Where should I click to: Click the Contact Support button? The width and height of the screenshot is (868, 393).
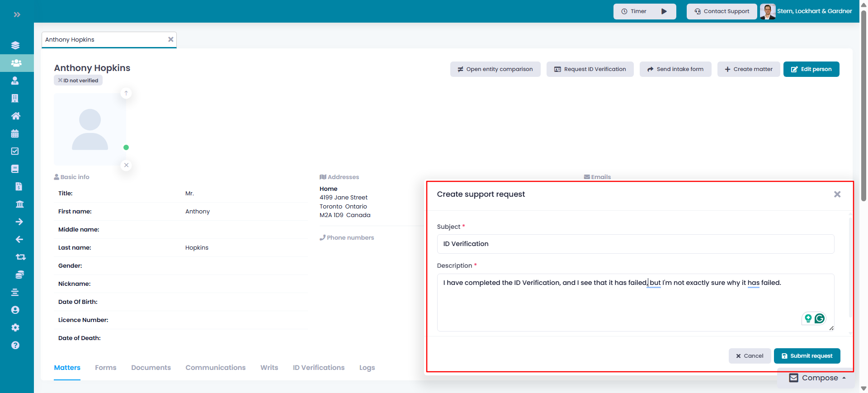pyautogui.click(x=722, y=11)
